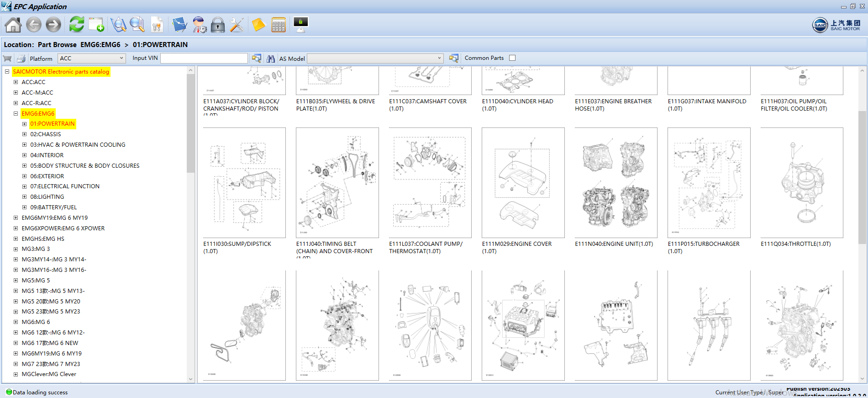The width and height of the screenshot is (868, 398).
Task: Open the AS Model dropdown
Action: tap(375, 58)
